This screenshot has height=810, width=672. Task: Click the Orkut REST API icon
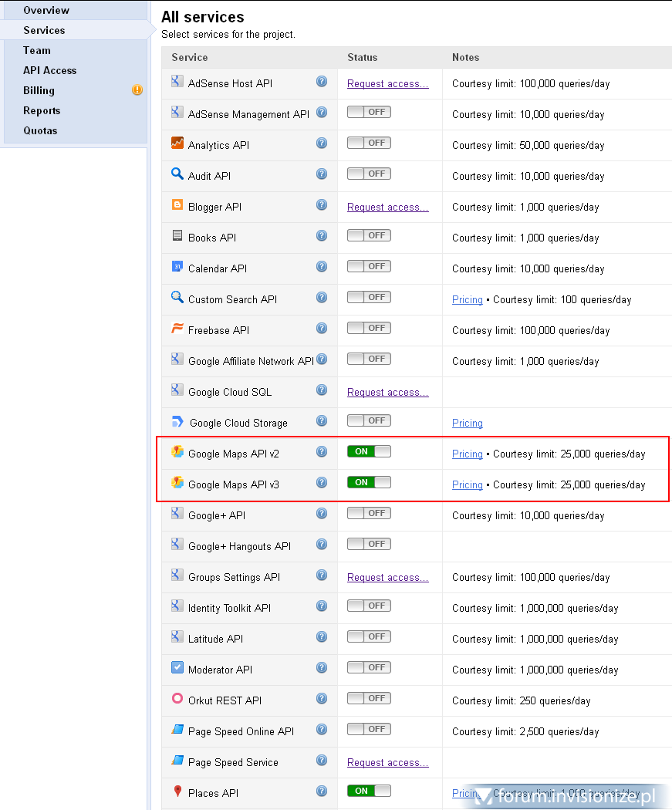click(177, 699)
